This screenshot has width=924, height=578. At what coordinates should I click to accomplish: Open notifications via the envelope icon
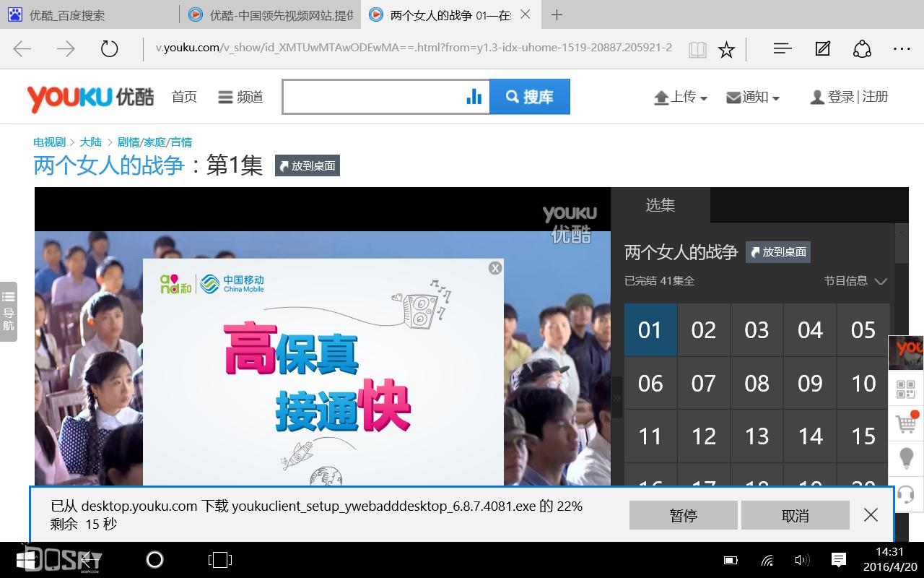click(734, 96)
